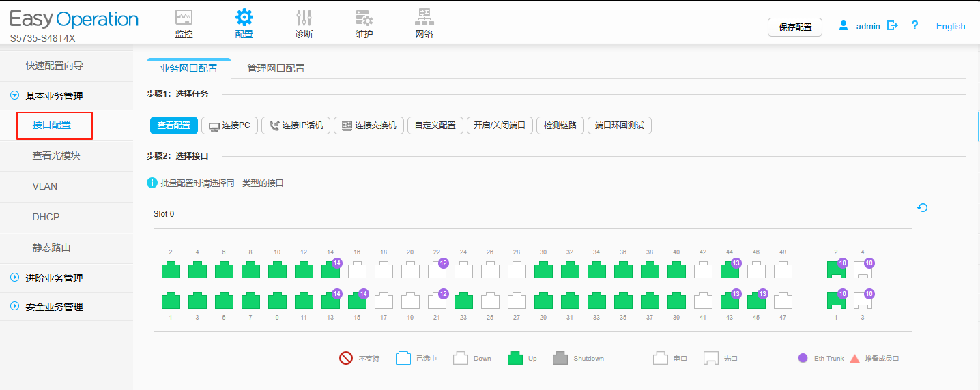
Task: Refresh the port panel with the reload icon
Action: (x=923, y=208)
